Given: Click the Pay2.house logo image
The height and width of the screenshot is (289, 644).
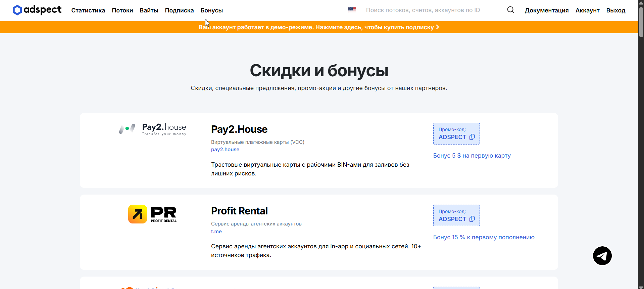Looking at the screenshot, I should [153, 129].
